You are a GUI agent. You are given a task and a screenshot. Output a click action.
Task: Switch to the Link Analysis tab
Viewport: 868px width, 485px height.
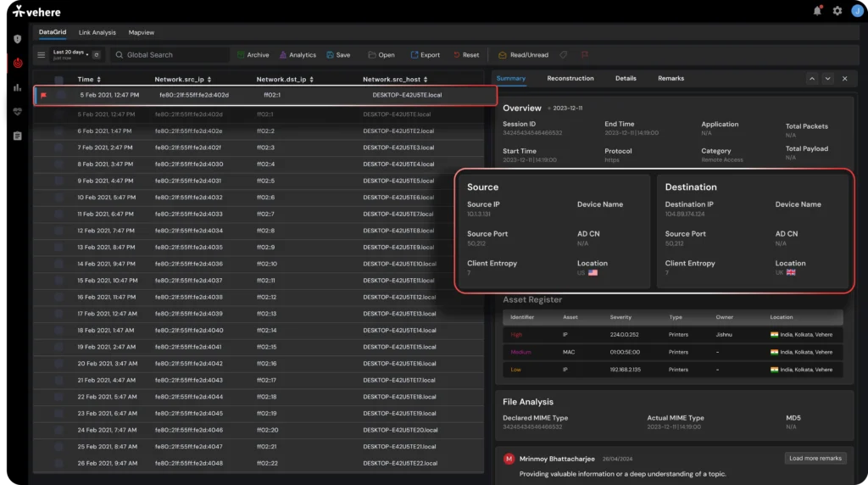point(97,33)
